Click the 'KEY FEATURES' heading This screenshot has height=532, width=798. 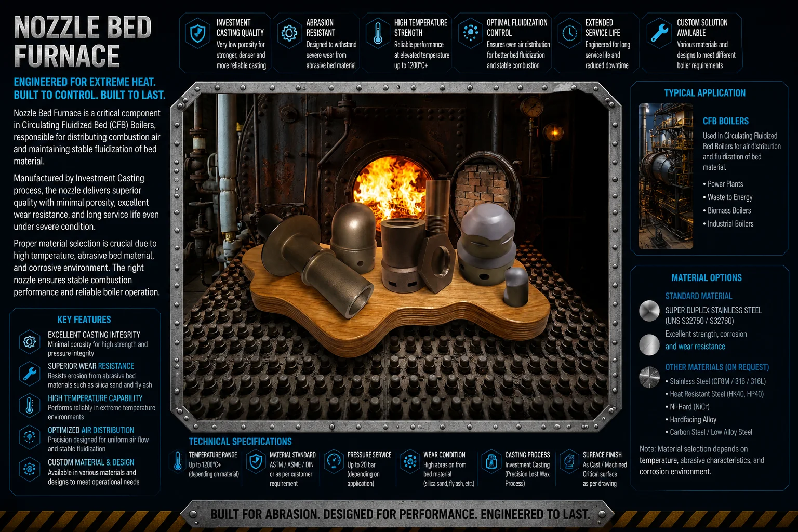(84, 320)
